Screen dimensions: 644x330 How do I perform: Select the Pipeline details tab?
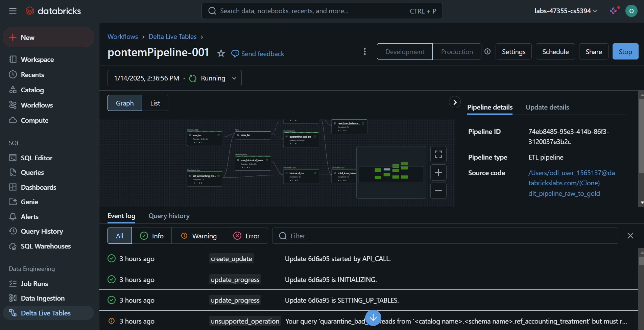click(x=490, y=107)
